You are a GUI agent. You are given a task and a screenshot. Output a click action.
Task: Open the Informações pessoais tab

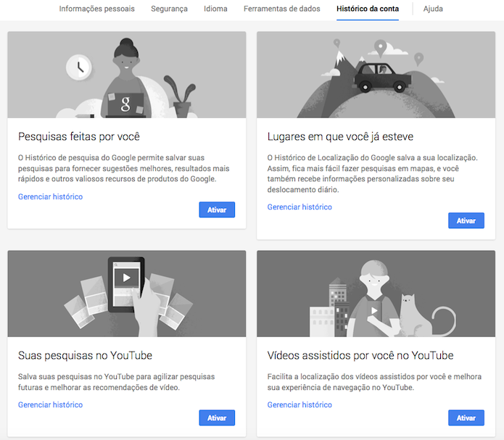96,9
